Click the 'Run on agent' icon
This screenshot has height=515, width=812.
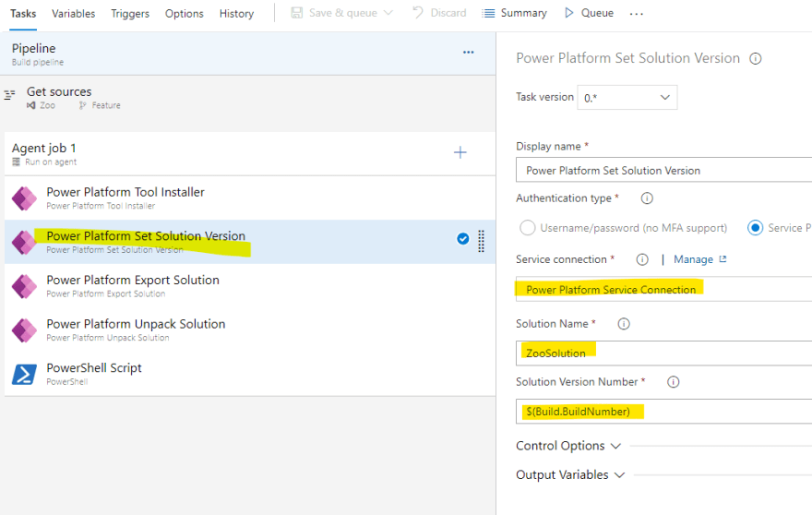[16, 162]
